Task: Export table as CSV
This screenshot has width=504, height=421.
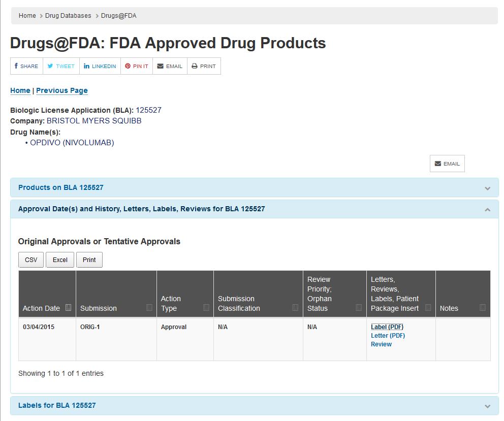Action: pyautogui.click(x=31, y=260)
